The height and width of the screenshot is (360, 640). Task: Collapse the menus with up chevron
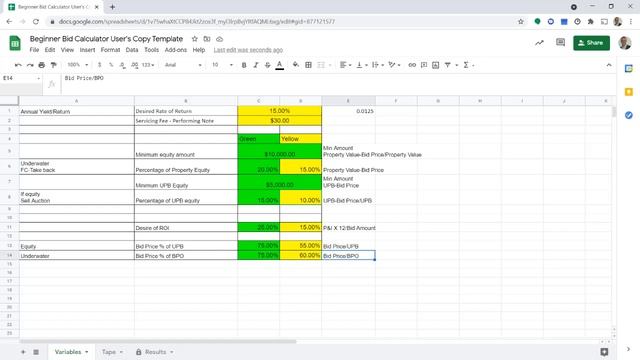(x=609, y=65)
